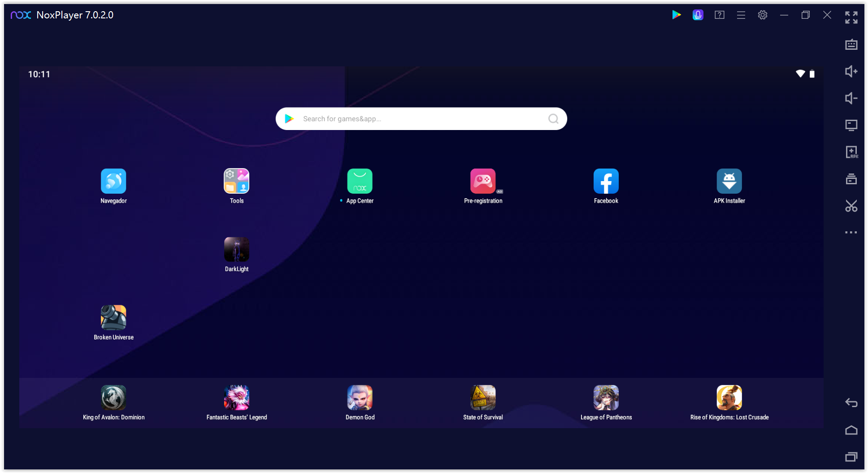Decrease volume using sidebar speaker minus
868x473 pixels.
tap(851, 98)
